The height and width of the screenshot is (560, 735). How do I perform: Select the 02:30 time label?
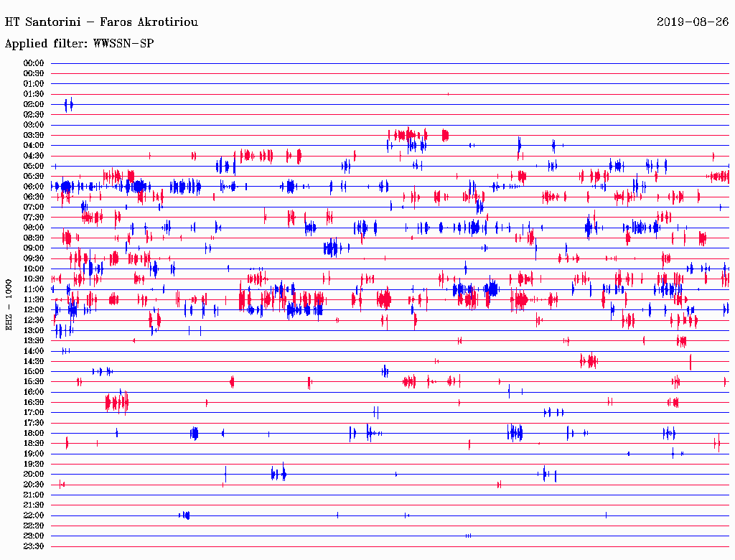[33, 114]
